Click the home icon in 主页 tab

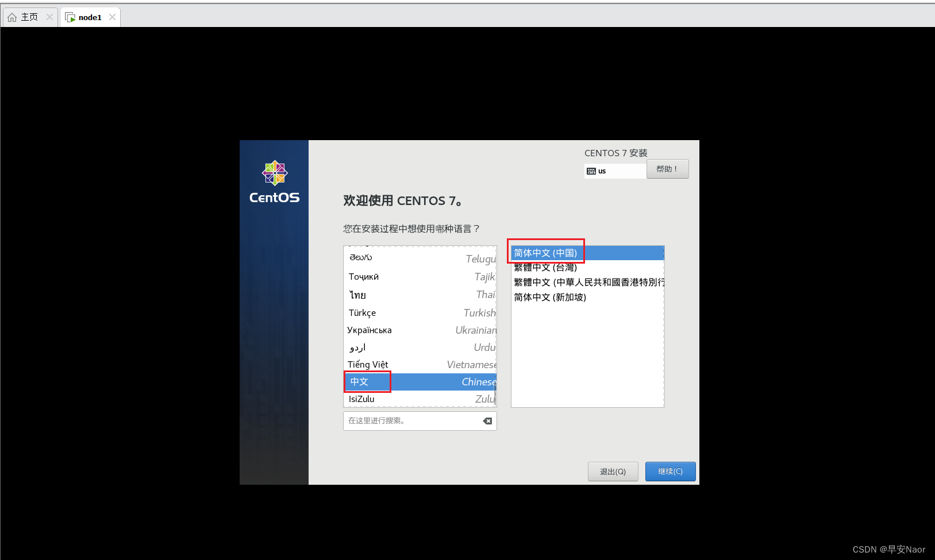(12, 17)
